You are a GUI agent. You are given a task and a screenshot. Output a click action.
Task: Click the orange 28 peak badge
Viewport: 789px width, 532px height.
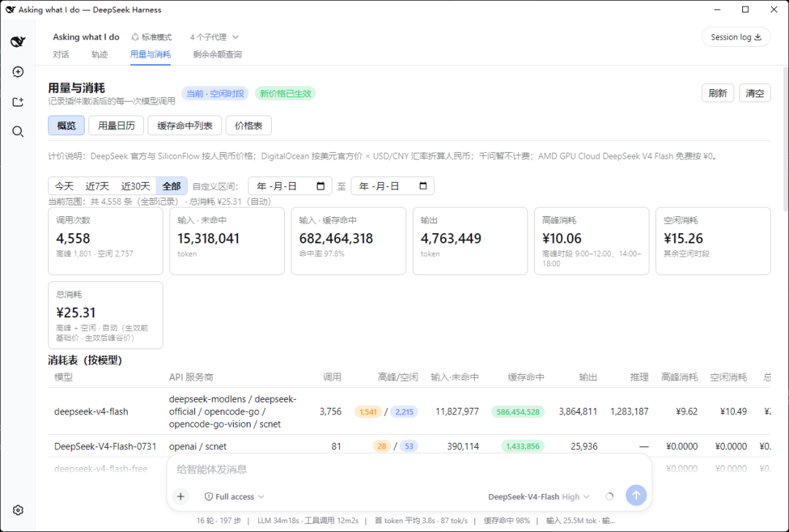(382, 446)
